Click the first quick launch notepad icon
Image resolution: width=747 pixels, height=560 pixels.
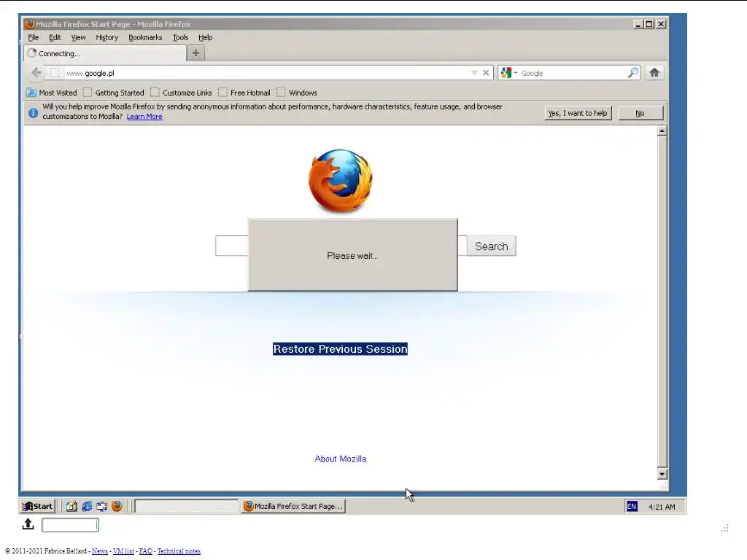[x=71, y=506]
